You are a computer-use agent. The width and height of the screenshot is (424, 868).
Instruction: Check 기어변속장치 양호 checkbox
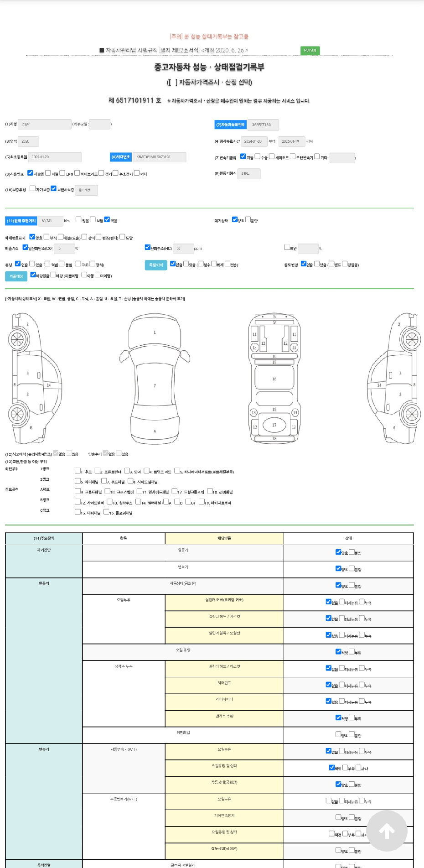[x=338, y=817]
